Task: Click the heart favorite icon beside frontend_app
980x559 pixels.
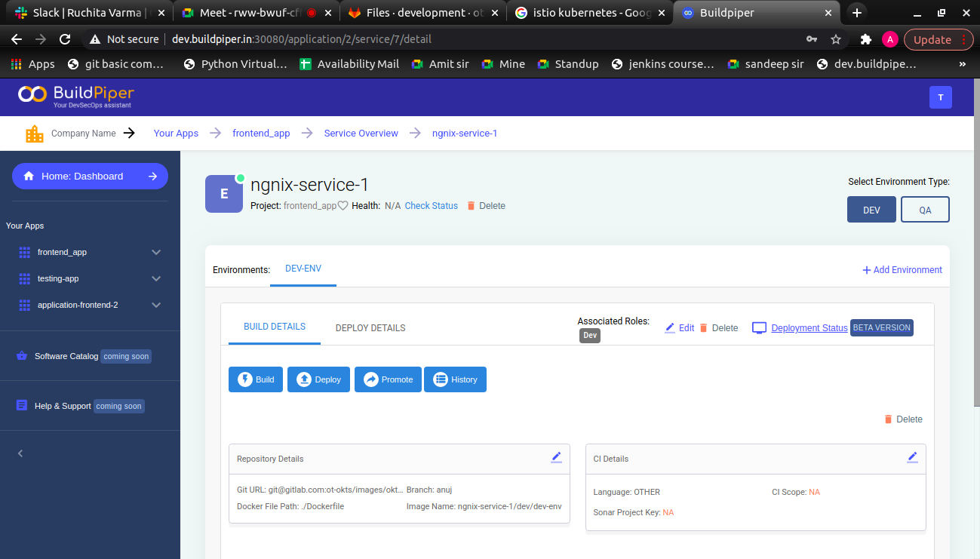Action: [343, 206]
